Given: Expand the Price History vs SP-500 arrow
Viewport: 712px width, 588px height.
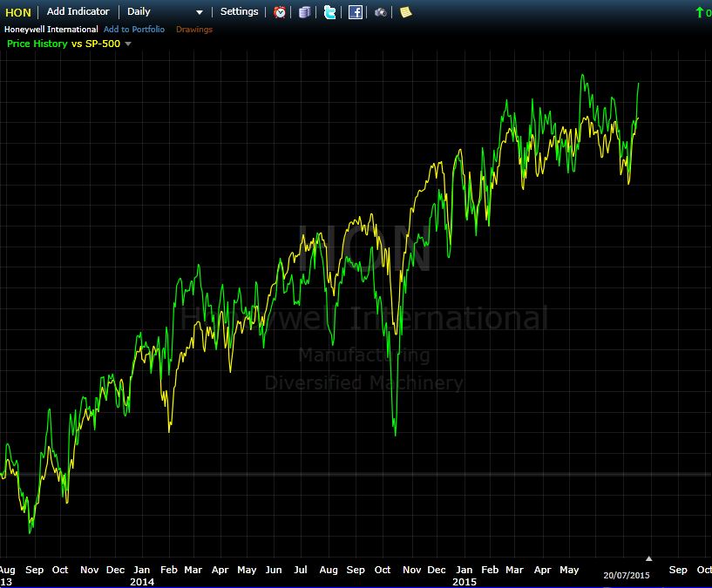Looking at the screenshot, I should pos(129,44).
